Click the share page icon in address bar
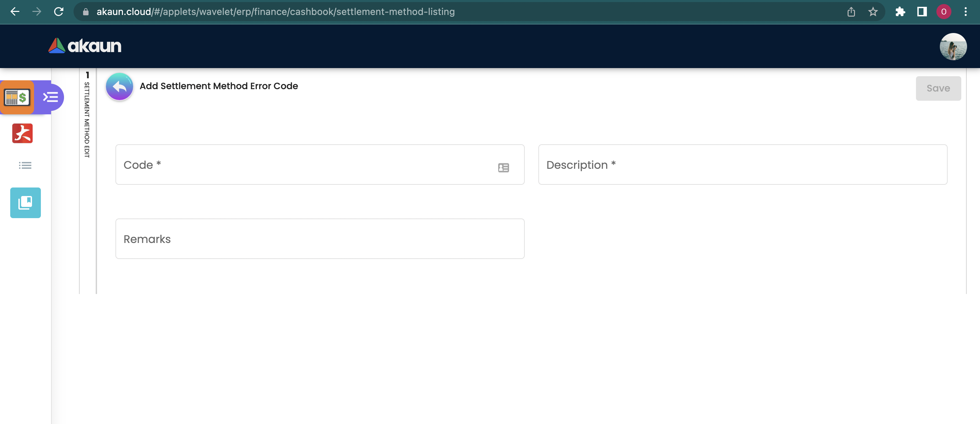 [x=851, y=12]
